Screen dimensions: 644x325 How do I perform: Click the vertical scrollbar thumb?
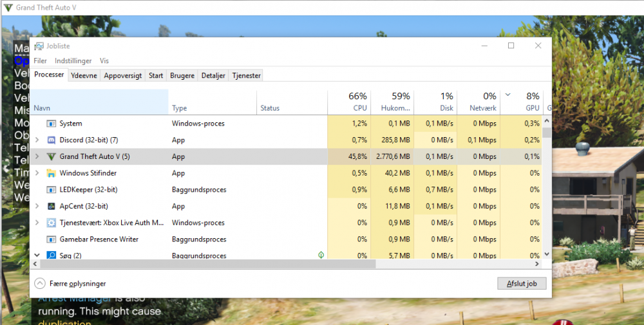547,133
